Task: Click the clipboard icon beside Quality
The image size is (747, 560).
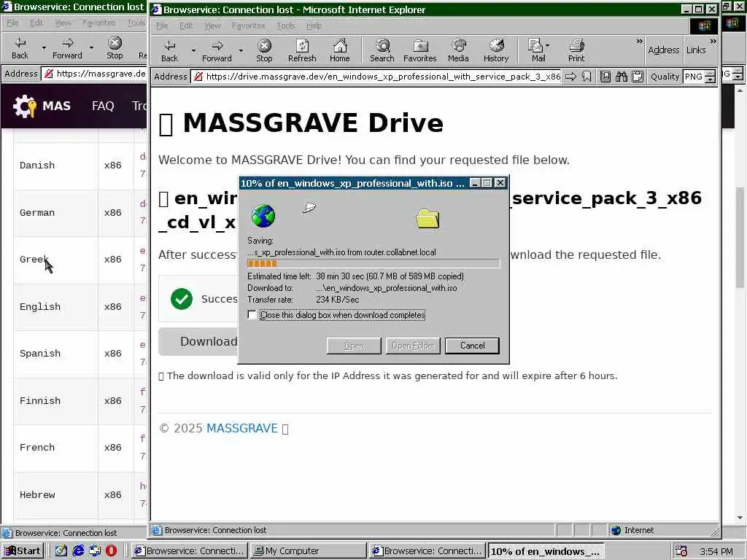Action: (x=638, y=77)
